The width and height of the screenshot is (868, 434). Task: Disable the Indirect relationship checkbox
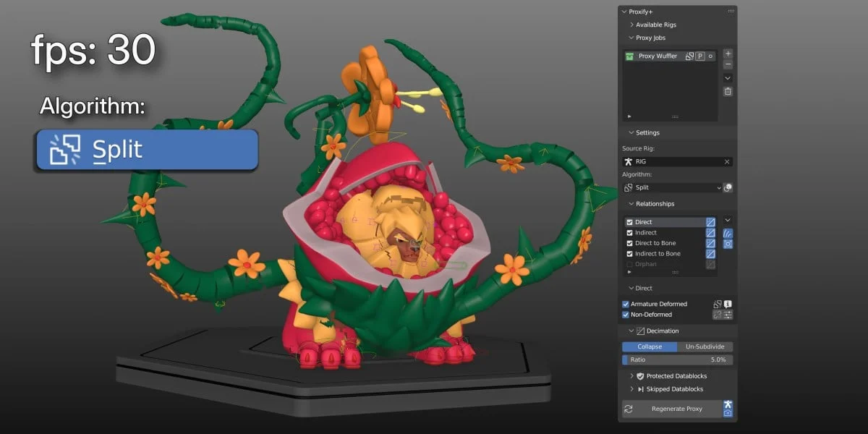pos(630,232)
